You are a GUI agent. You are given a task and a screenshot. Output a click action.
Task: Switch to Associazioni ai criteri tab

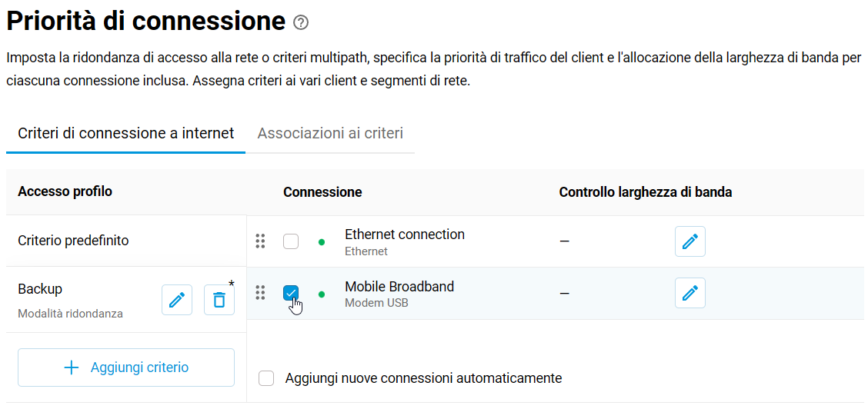pos(330,133)
